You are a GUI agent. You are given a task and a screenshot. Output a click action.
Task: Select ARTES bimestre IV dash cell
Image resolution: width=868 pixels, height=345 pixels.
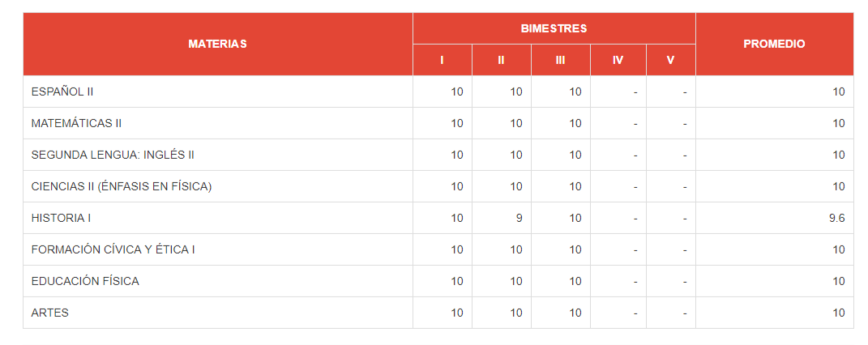pyautogui.click(x=635, y=313)
